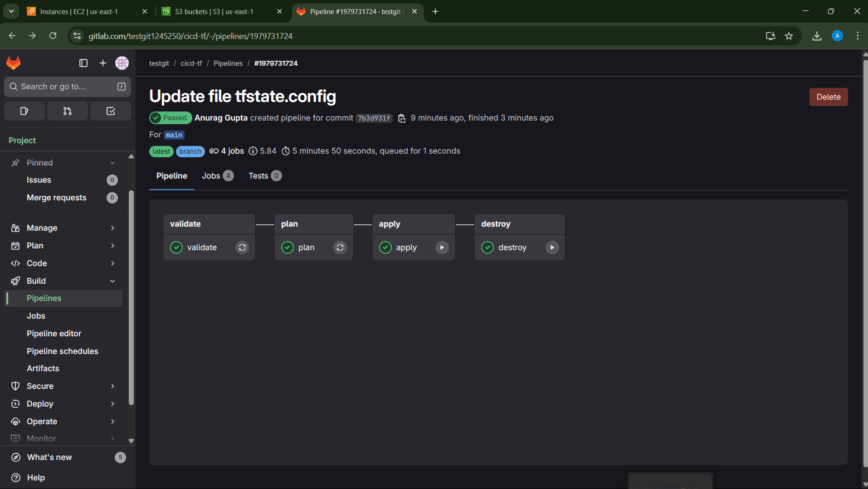This screenshot has height=489, width=868.
Task: Expand the Deploy section
Action: click(112, 404)
